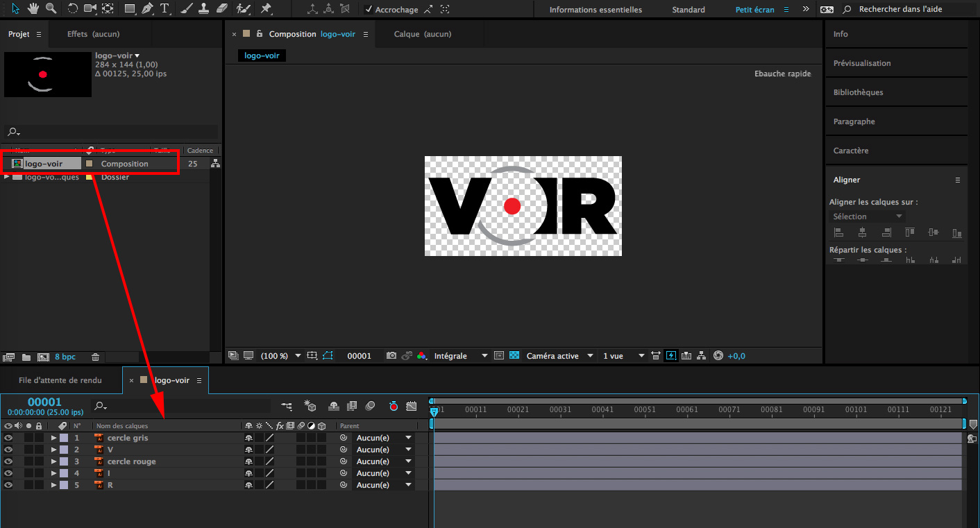Toggle visibility of the cercle rouge layer
This screenshot has height=528, width=980.
pos(8,461)
